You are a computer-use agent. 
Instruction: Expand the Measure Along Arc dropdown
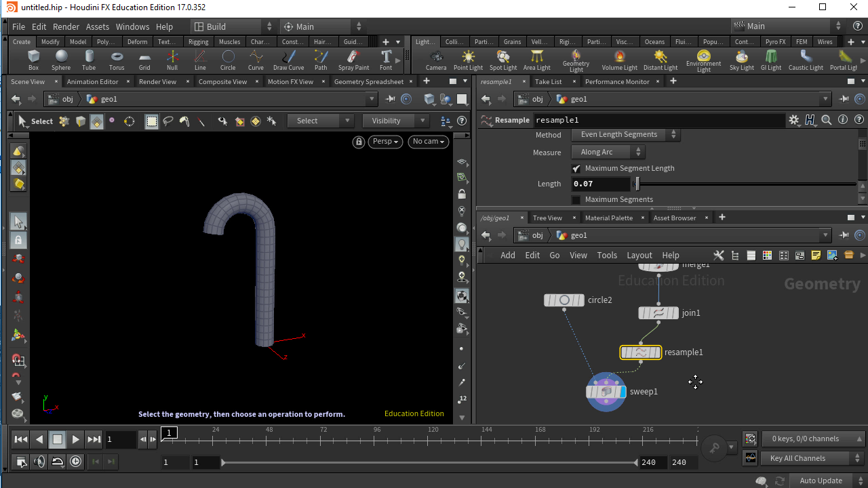(608, 152)
